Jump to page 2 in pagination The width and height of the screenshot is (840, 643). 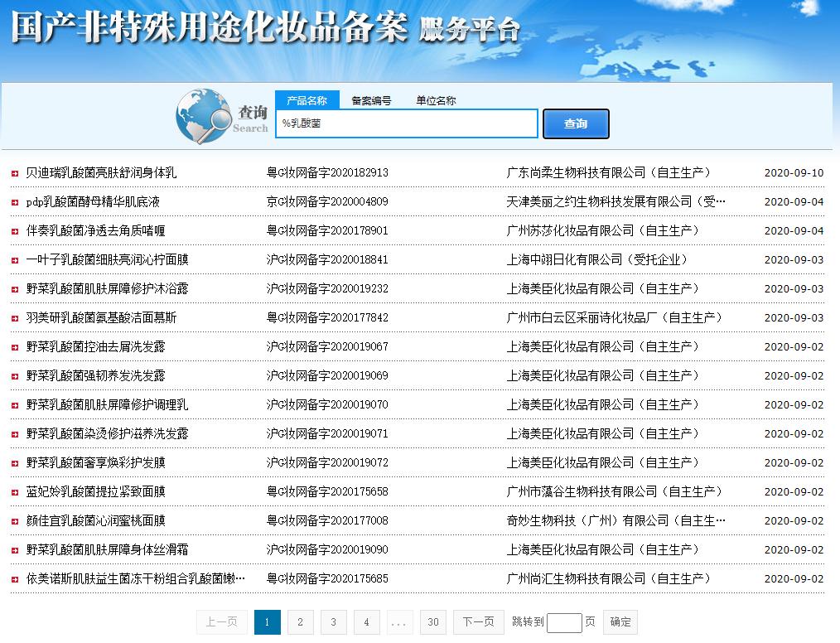pos(300,622)
